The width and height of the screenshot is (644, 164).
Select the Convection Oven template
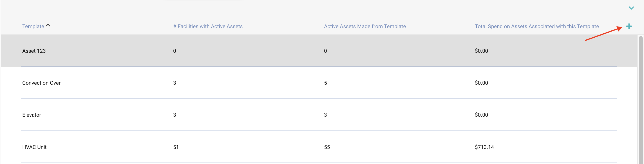point(42,83)
